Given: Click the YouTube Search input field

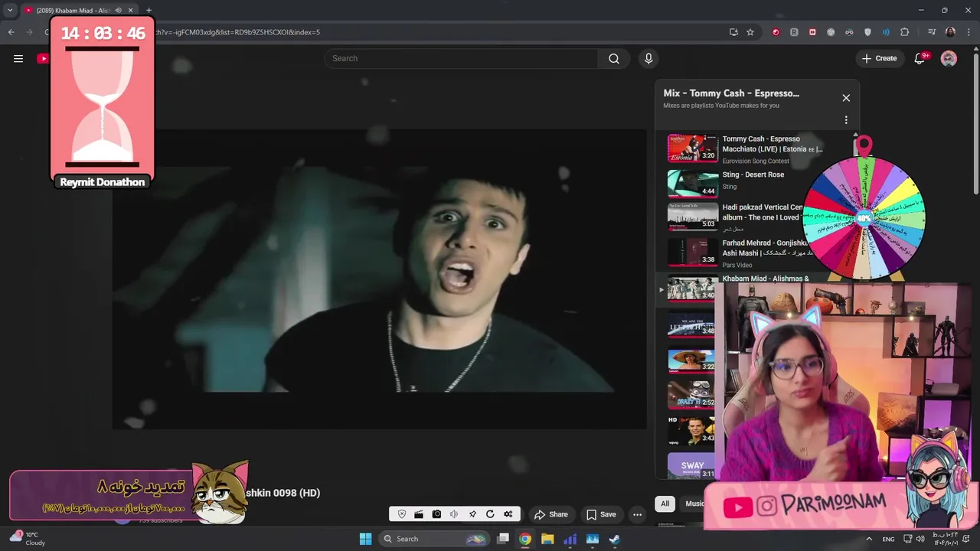Looking at the screenshot, I should pyautogui.click(x=462, y=58).
